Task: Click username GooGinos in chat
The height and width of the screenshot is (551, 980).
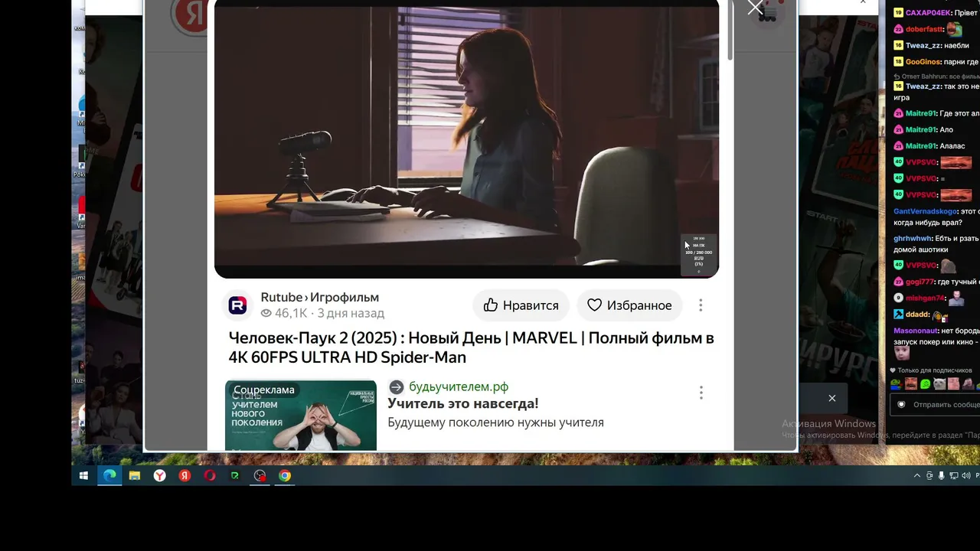Action: [x=922, y=62]
